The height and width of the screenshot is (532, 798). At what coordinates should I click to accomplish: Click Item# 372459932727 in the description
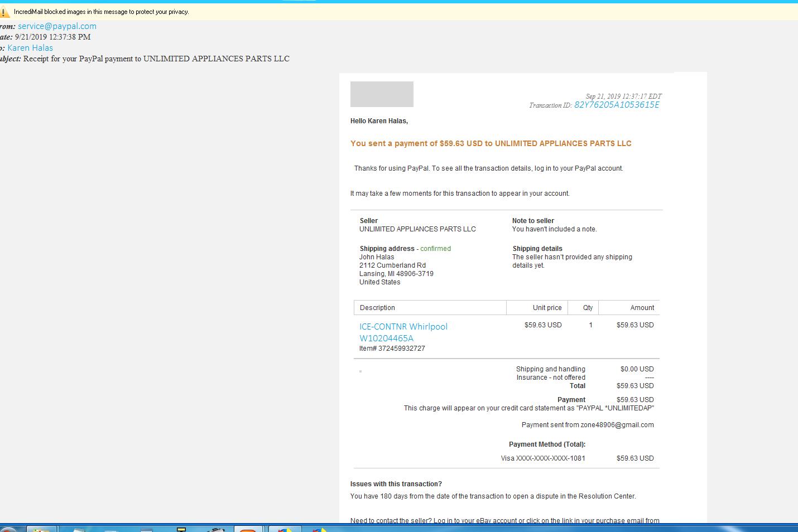click(392, 348)
